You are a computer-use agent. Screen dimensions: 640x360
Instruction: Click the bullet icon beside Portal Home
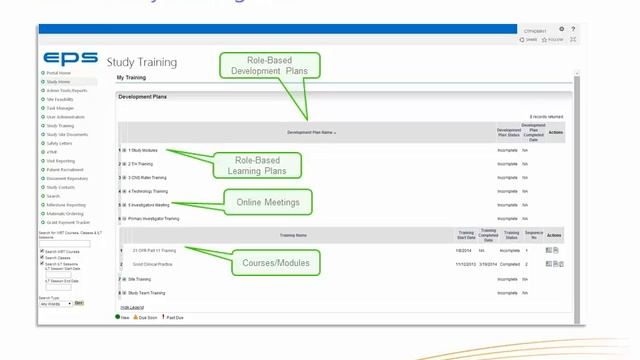(x=43, y=73)
